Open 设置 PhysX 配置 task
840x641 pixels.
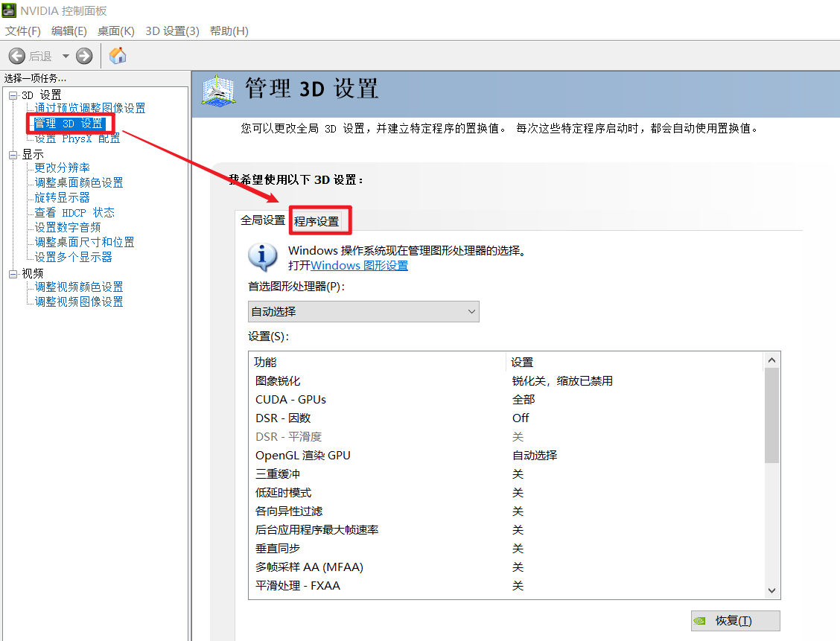click(x=77, y=138)
